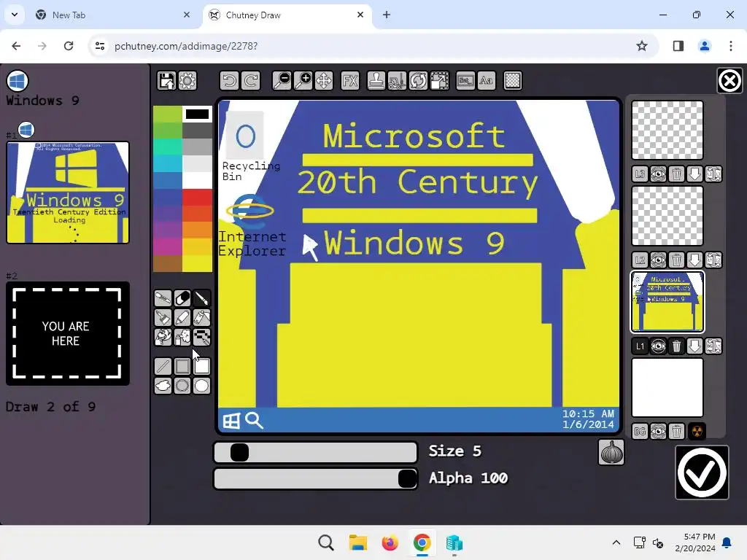This screenshot has height=560, width=747.
Task: Zoom out of the canvas
Action: 282,81
